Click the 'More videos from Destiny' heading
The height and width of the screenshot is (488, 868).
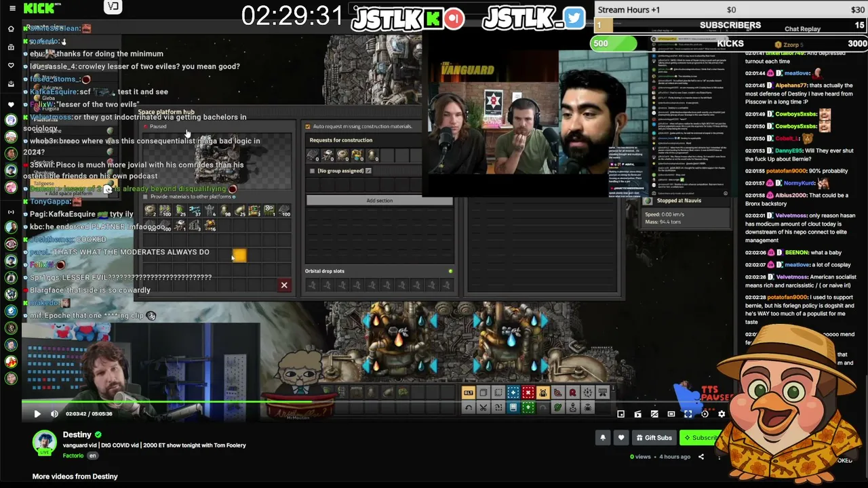coord(75,476)
